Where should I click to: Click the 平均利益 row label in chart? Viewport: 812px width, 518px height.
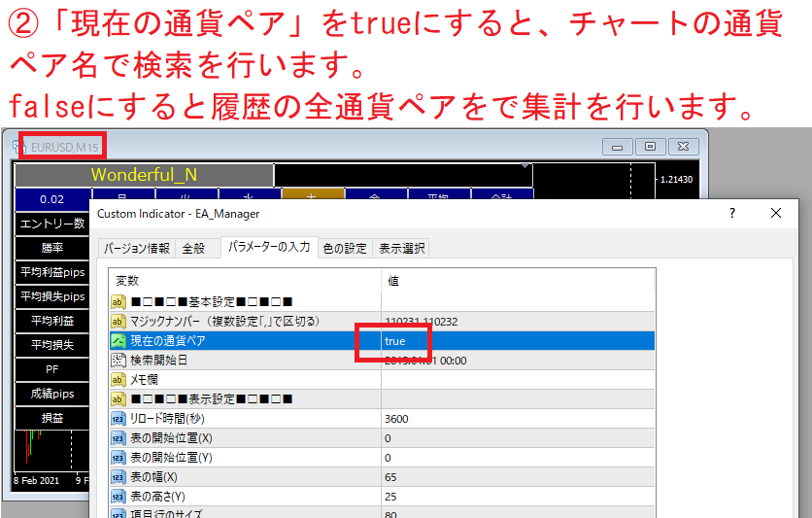coord(51,321)
